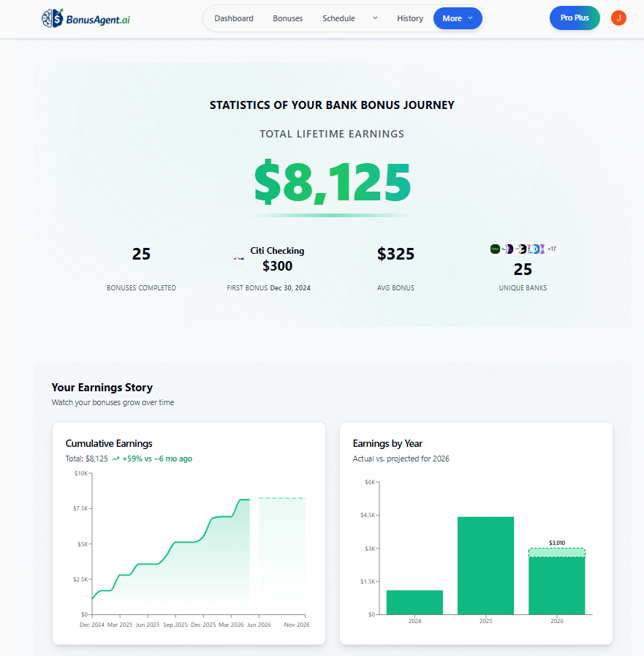Image resolution: width=644 pixels, height=656 pixels.
Task: Click the +59% vs ~6 mo ago text
Action: (157, 459)
